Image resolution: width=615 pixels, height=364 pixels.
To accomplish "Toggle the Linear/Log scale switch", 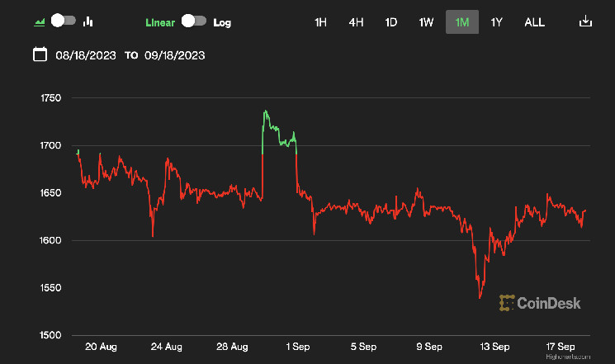I will pos(193,21).
